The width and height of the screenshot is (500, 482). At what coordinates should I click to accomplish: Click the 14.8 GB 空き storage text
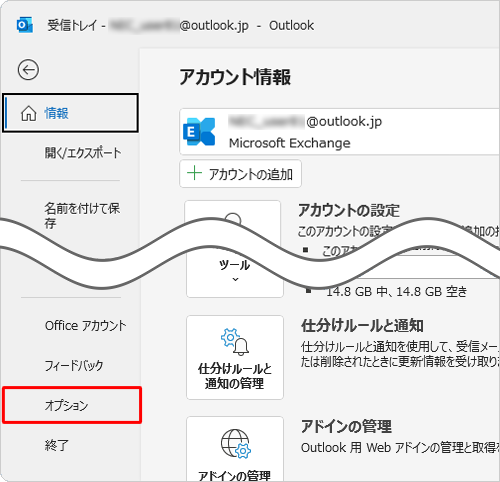396,292
